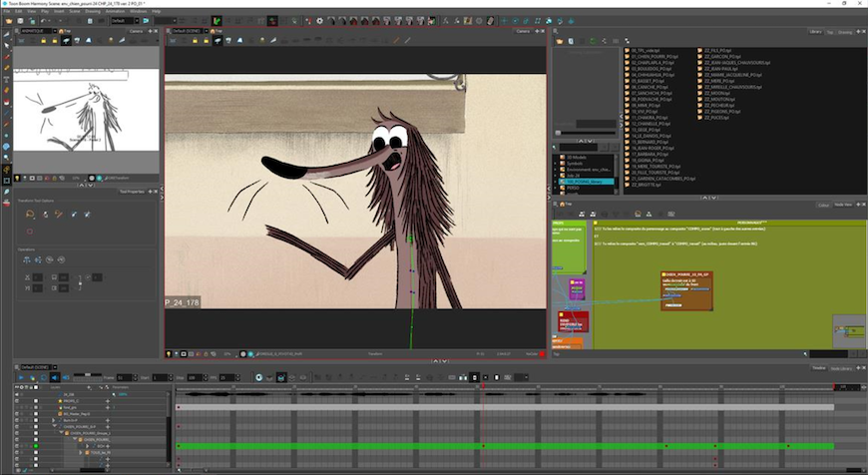Click the Undo arrow in the top toolbar
This screenshot has width=868, height=475.
tap(44, 21)
